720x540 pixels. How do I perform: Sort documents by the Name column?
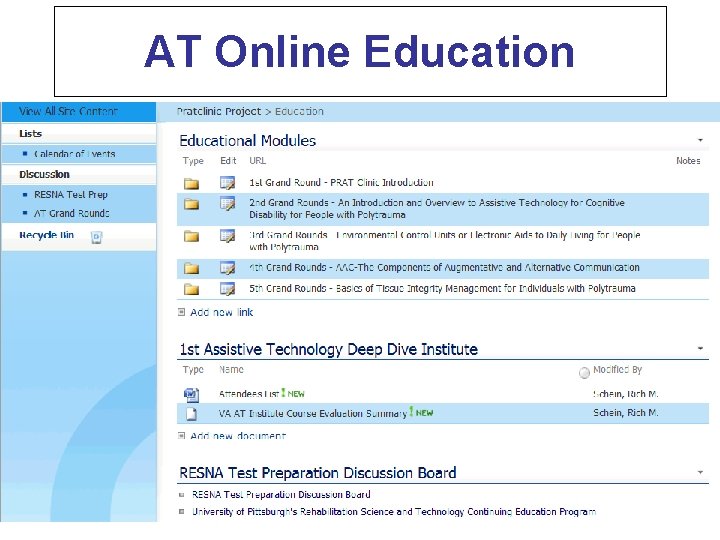231,370
